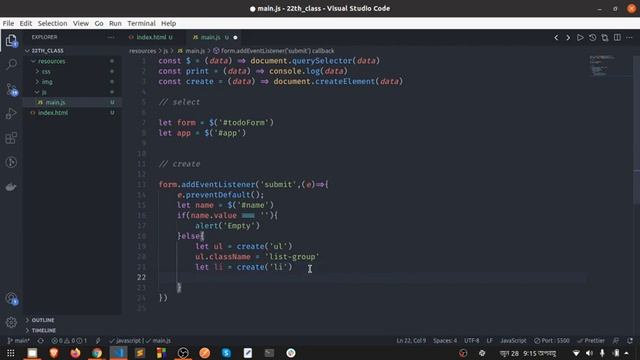Open the Explorer view in activity bar
Viewport: 640px width, 360px height.
pos(11,40)
